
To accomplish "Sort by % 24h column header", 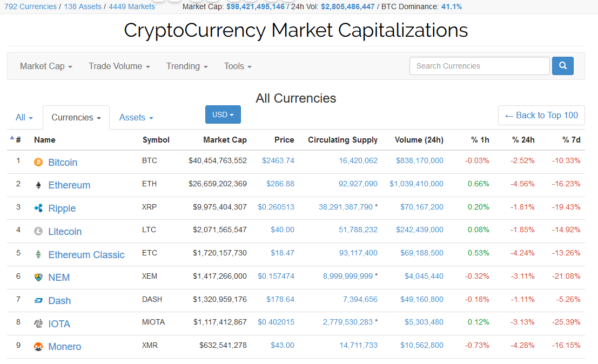I will click(523, 140).
